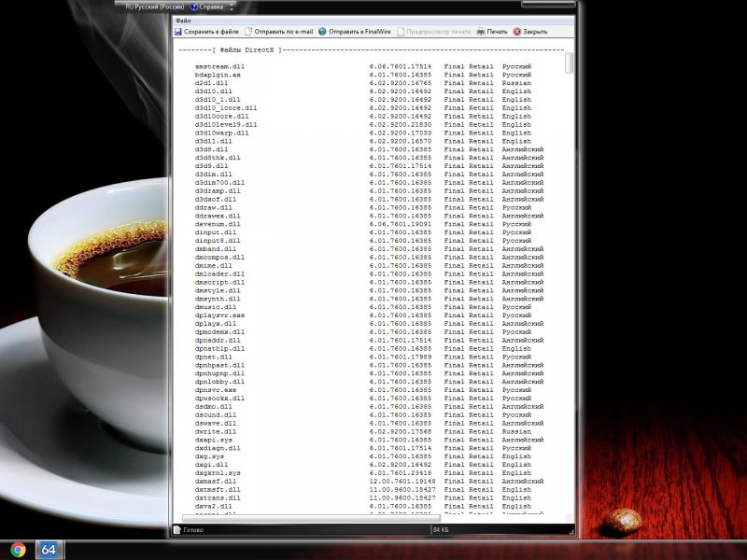This screenshot has height=560, width=747.
Task: Select the dplaysvr.exe file name
Action: (219, 315)
